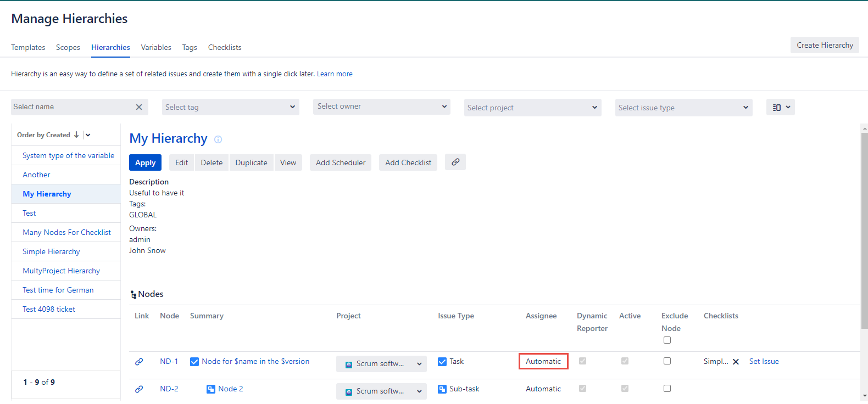Switch to the Templates tab
Image resolution: width=868 pixels, height=404 pixels.
click(x=28, y=48)
